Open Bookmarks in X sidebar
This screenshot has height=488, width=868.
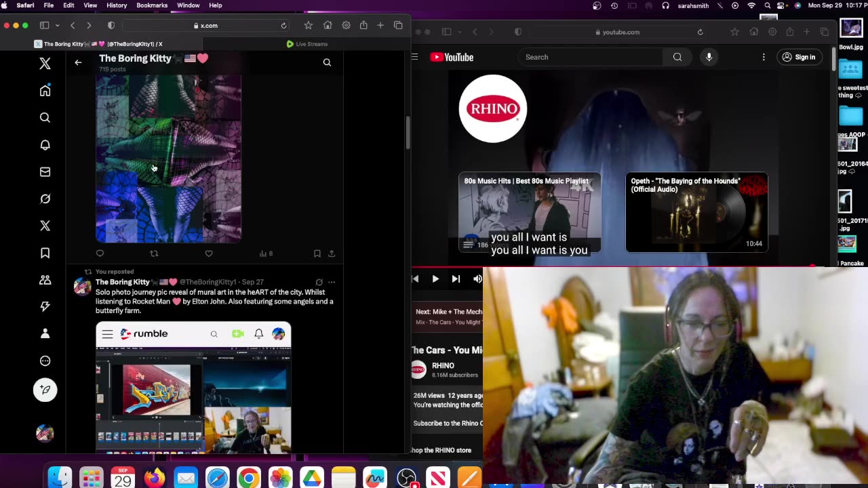click(45, 253)
